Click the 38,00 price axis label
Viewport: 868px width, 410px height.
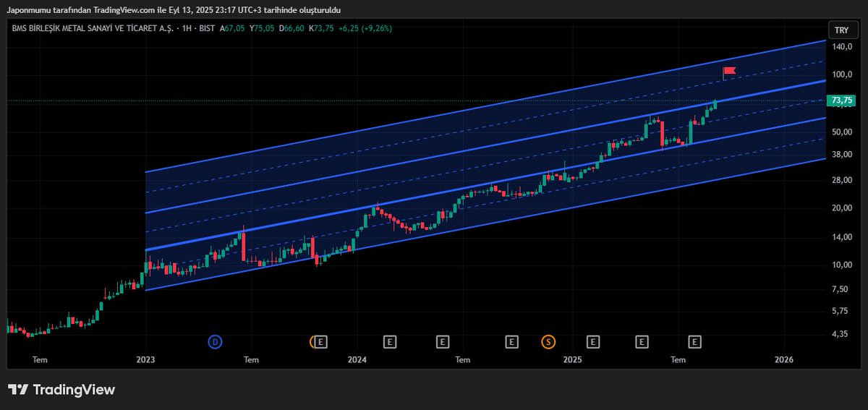pos(841,155)
